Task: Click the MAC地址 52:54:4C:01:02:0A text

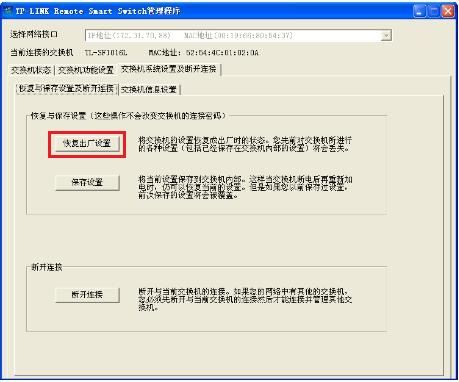Action: click(x=203, y=53)
